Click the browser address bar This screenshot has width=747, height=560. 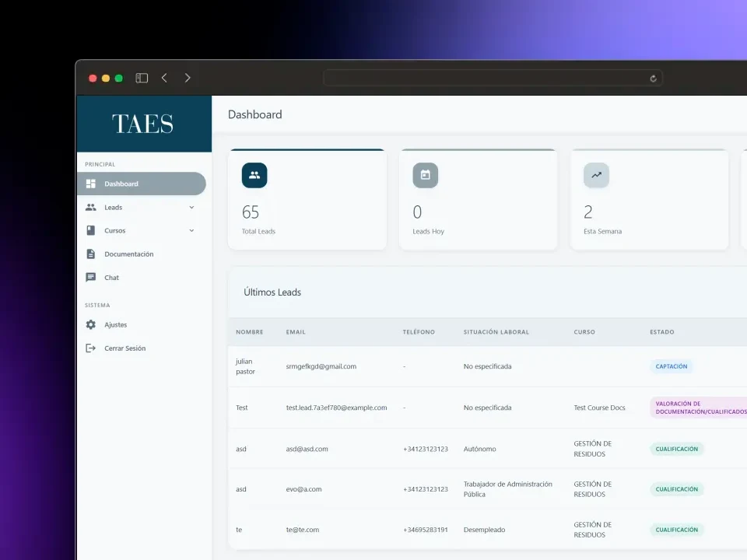(x=493, y=79)
